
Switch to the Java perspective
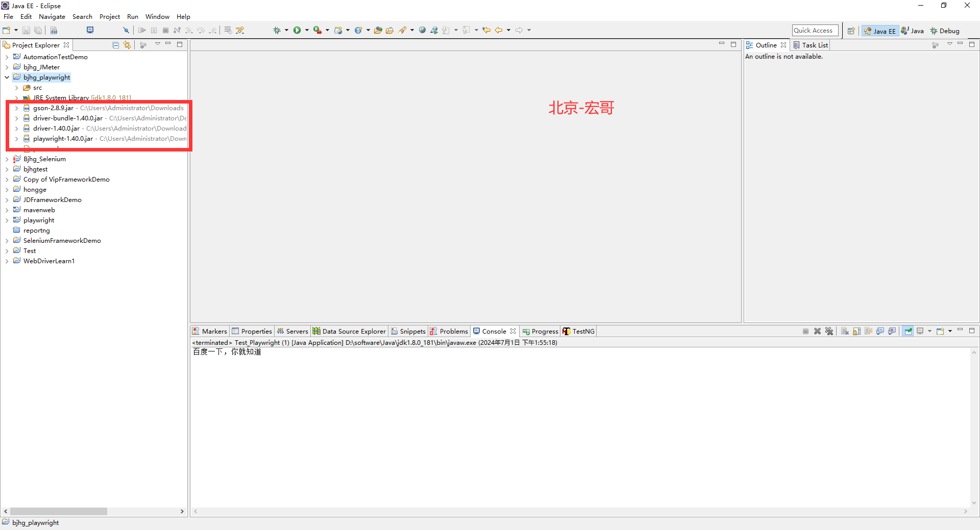913,31
